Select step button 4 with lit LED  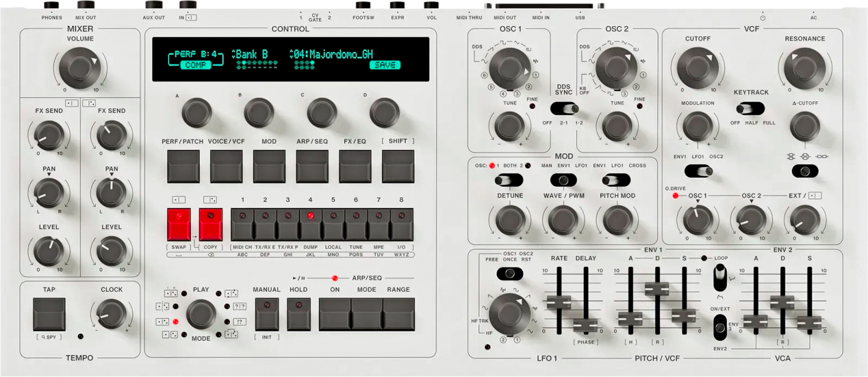coord(310,224)
